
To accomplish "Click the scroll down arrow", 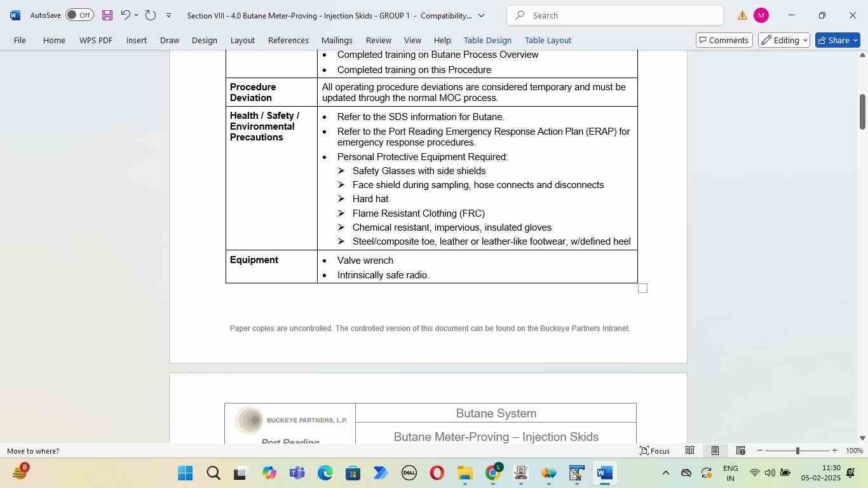I will [862, 438].
